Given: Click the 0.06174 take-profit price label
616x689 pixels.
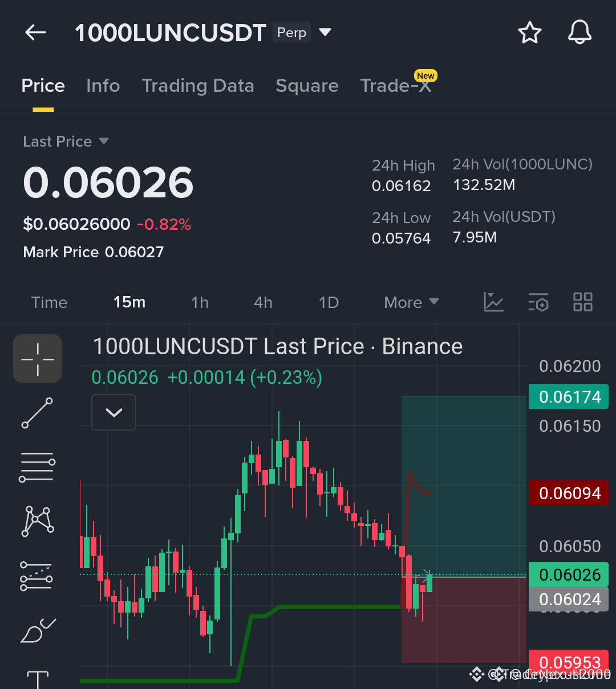Looking at the screenshot, I should pyautogui.click(x=569, y=397).
